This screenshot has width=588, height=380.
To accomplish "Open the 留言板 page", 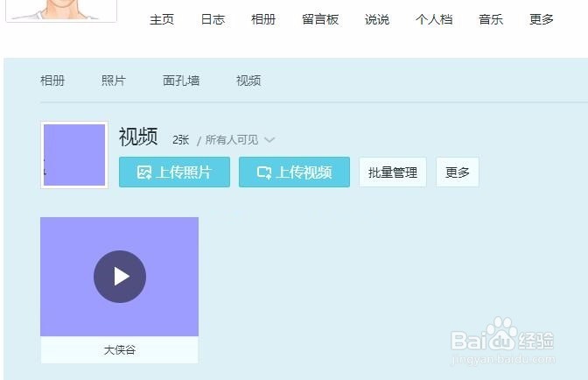I will (320, 19).
